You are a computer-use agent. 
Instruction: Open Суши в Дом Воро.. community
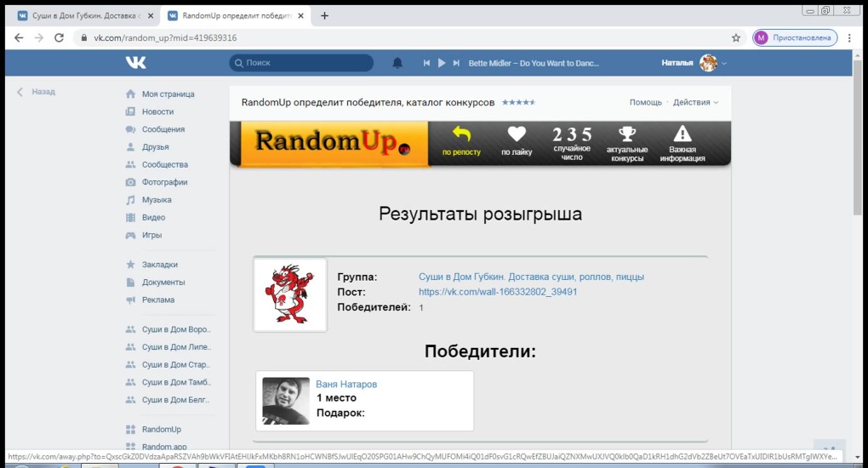[x=176, y=329]
